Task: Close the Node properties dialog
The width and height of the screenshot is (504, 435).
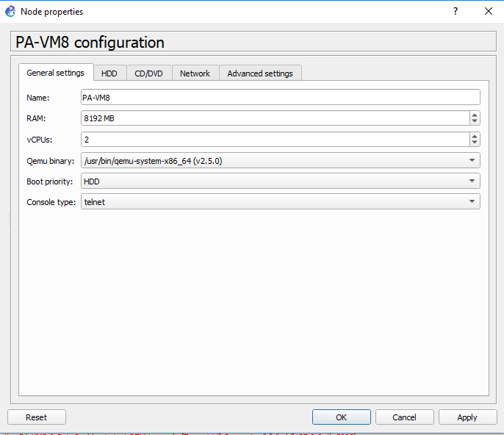Action: pos(489,11)
